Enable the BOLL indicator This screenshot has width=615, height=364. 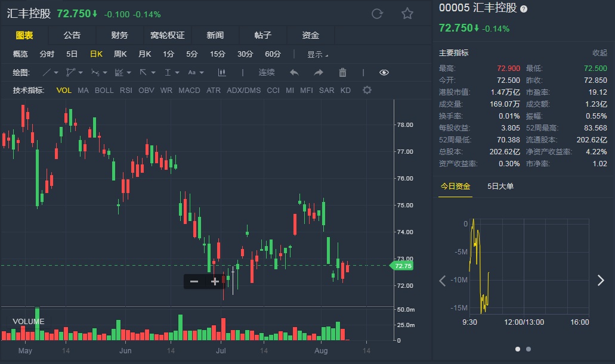[x=104, y=91]
